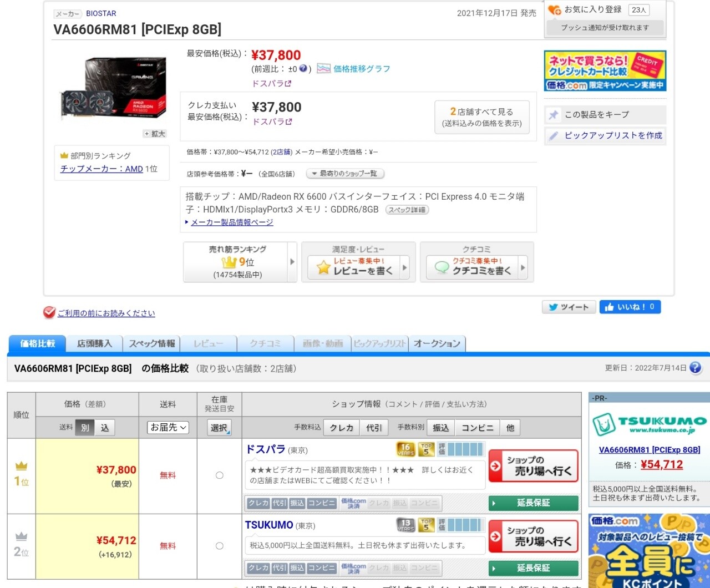The height and width of the screenshot is (588, 710).
Task: Click the price trend graph icon
Action: pos(323,69)
